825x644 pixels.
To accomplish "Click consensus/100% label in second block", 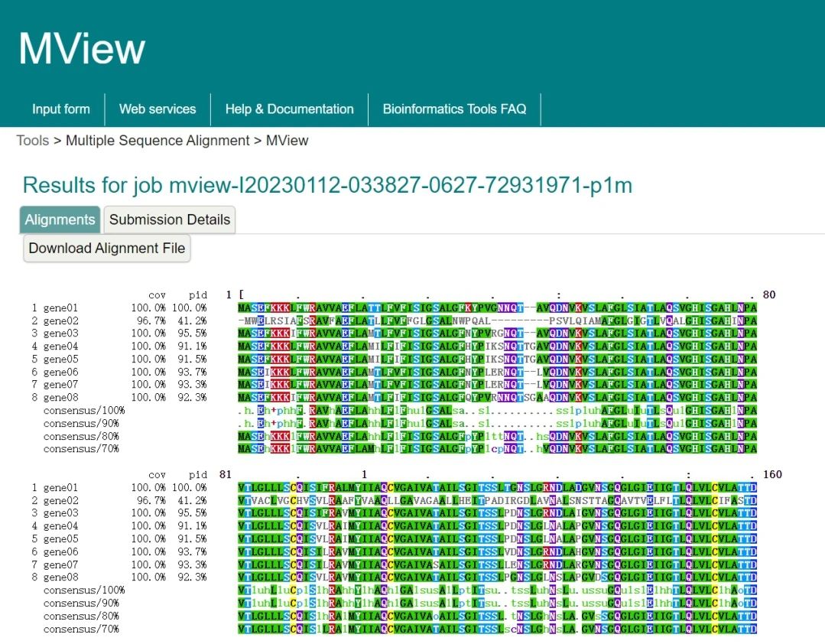I will (x=84, y=590).
